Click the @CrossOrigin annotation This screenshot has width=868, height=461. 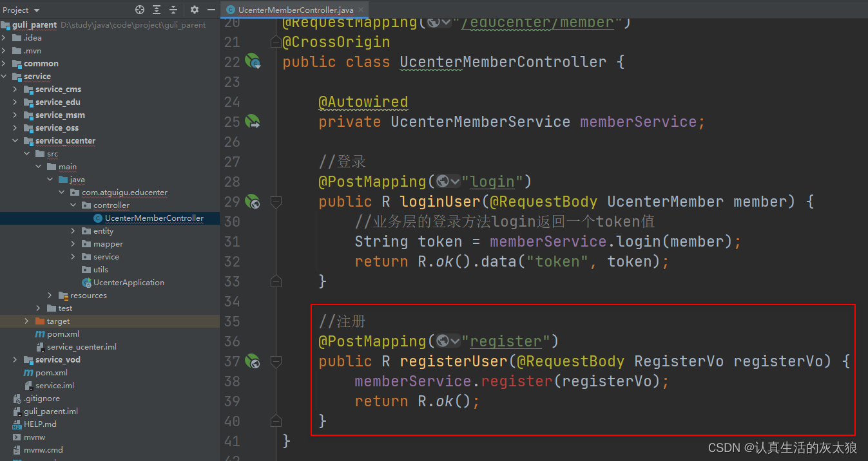tap(336, 42)
